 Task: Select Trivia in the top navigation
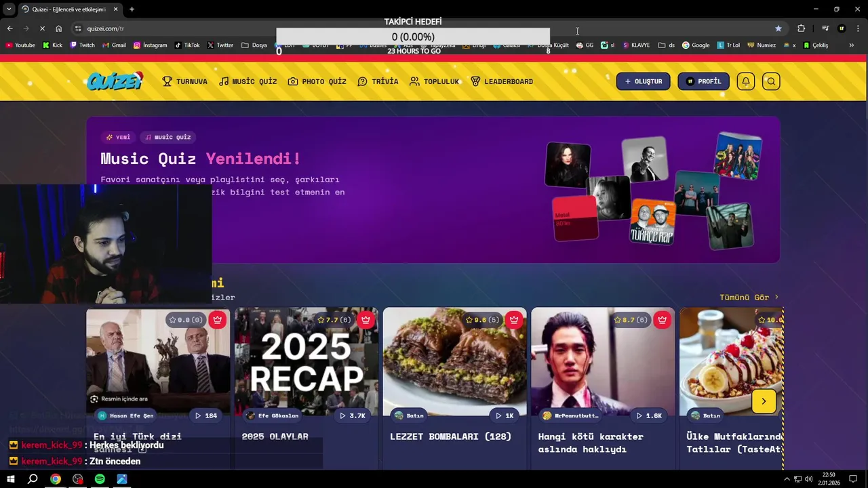click(378, 81)
